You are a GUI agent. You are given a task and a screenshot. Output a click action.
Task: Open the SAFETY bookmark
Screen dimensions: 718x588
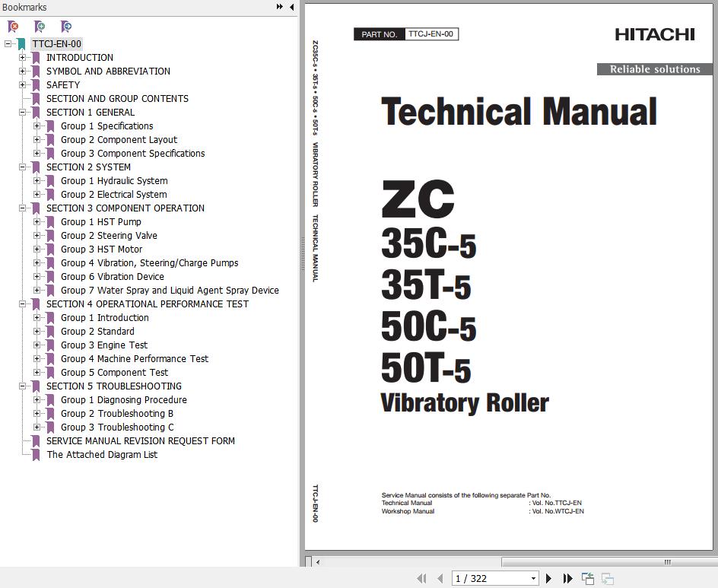click(x=63, y=85)
